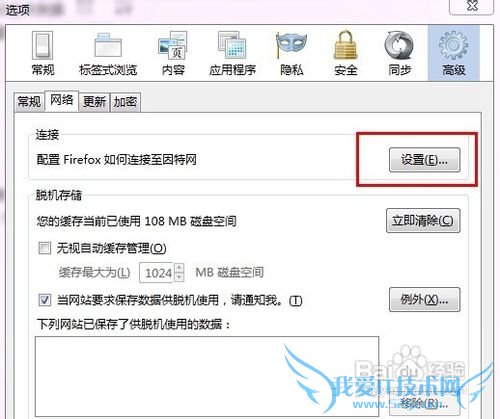Switch to the 加密 encryption sub-tab
The width and height of the screenshot is (500, 419).
click(125, 102)
